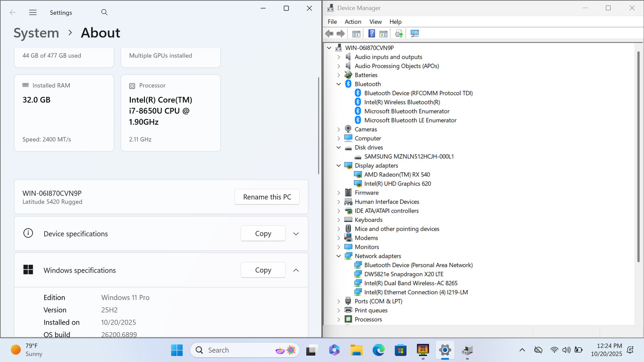Image resolution: width=644 pixels, height=362 pixels.
Task: Copy the Device specifications
Action: [x=263, y=234]
